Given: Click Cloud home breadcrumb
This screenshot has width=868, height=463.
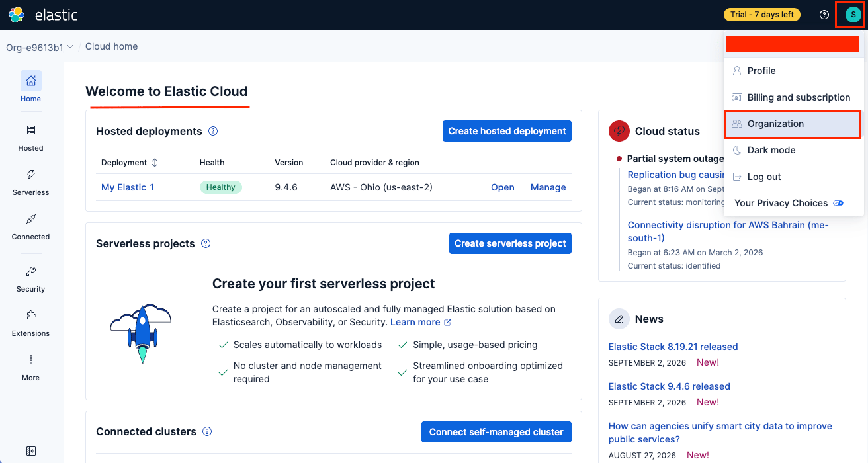Looking at the screenshot, I should [112, 46].
